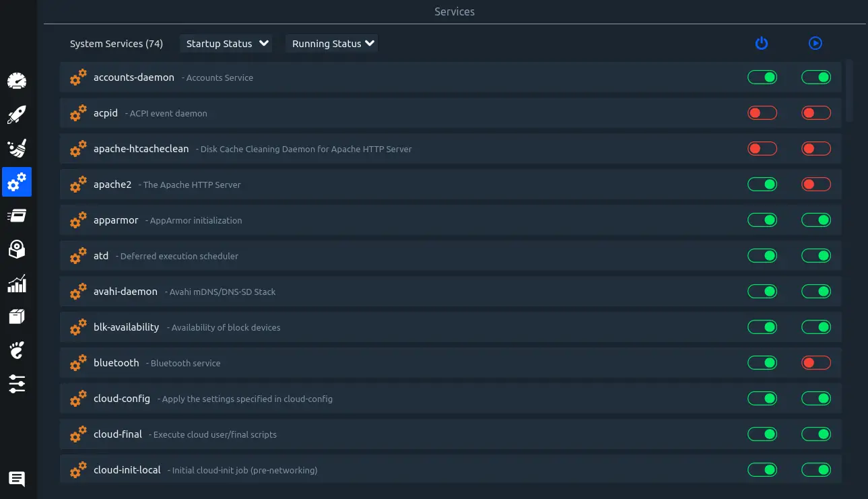Click 'ACPI event daemon' description
Viewport: 868px width, 499px height.
coord(168,113)
